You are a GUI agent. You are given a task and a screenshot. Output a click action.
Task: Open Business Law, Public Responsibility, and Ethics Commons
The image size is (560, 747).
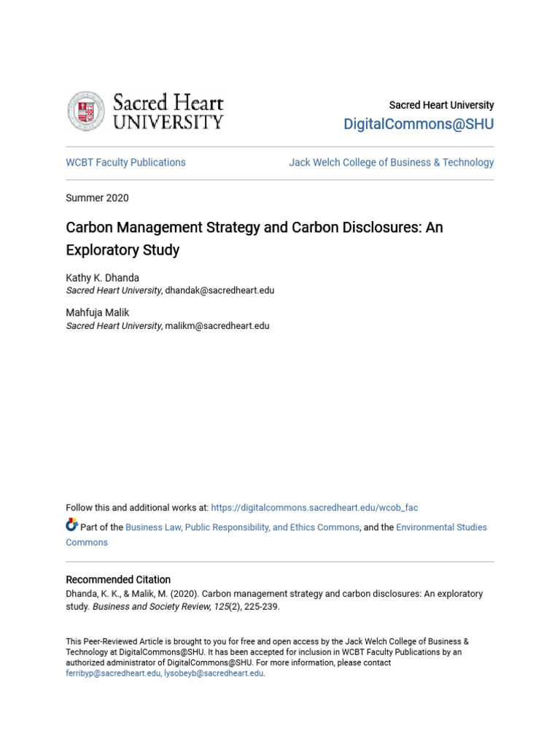click(x=242, y=527)
